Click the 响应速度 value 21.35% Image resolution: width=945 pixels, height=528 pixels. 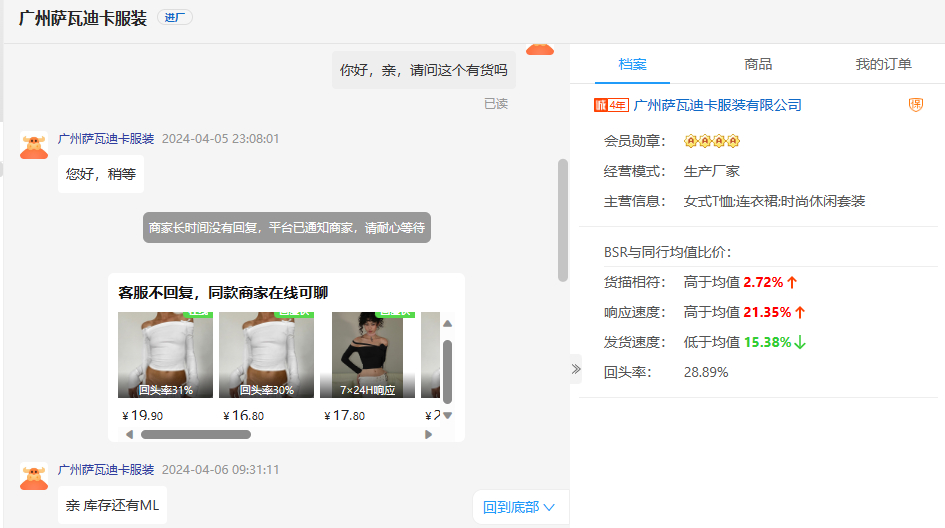point(767,312)
